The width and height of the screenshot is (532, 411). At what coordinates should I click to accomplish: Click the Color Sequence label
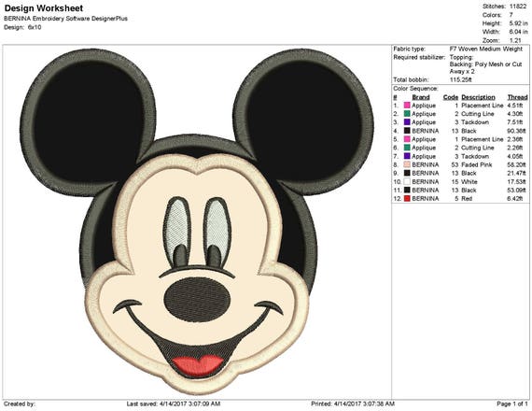(x=415, y=89)
